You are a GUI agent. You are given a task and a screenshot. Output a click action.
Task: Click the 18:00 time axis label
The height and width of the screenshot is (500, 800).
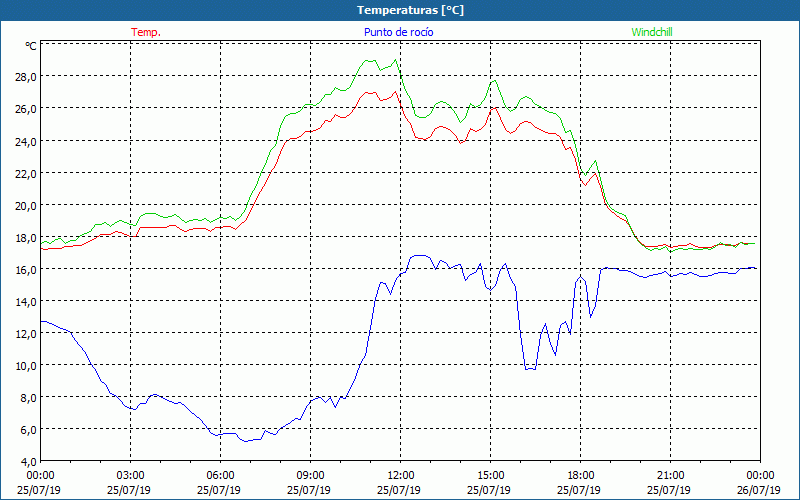tap(581, 476)
